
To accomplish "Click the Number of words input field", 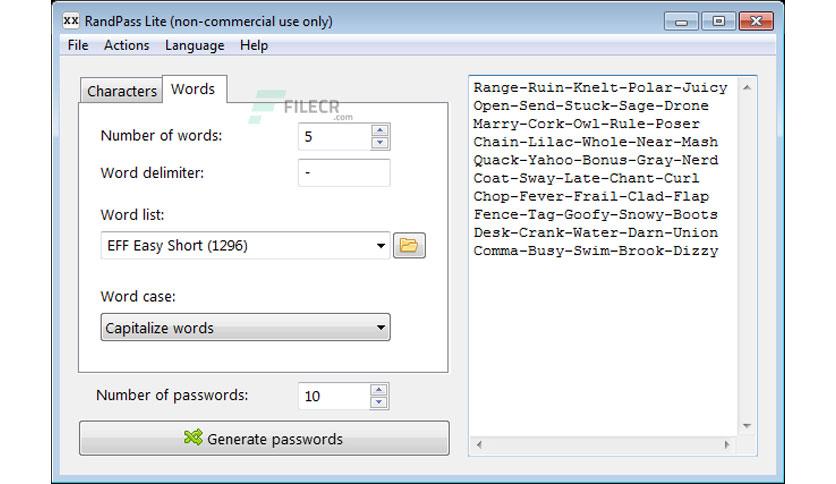I will point(334,136).
